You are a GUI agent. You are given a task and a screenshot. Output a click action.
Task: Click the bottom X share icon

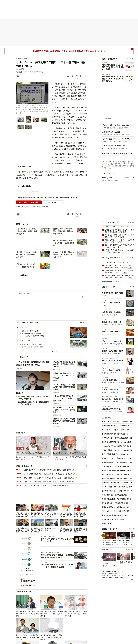click(77, 214)
